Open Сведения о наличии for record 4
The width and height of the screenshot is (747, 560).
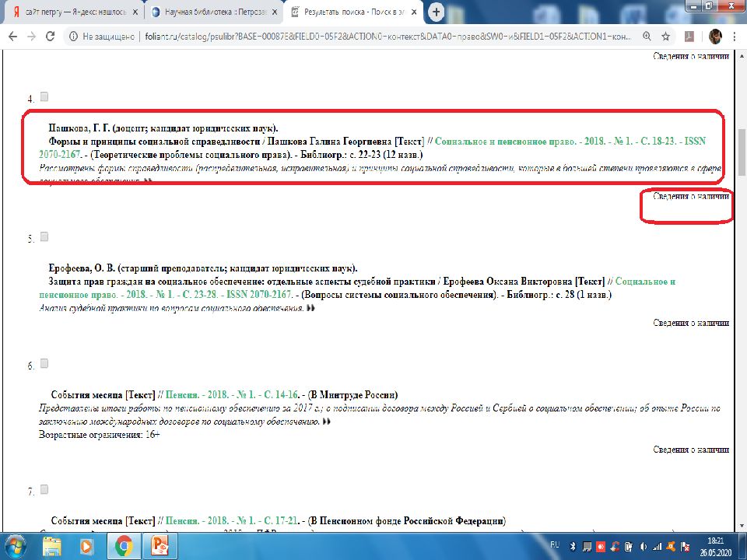pos(690,197)
